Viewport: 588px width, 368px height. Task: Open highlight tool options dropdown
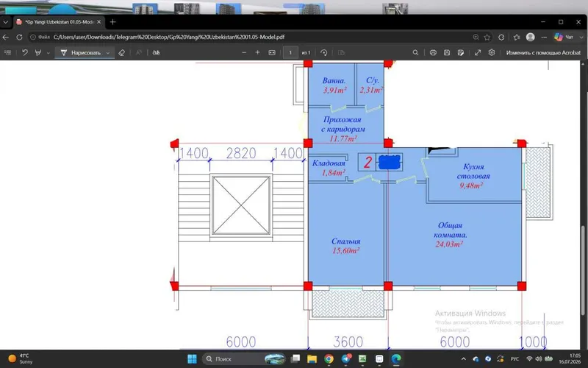(x=49, y=53)
